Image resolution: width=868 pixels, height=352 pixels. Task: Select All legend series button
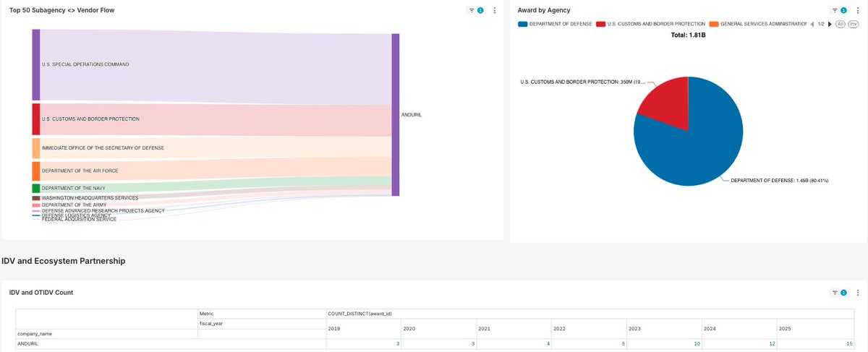840,24
